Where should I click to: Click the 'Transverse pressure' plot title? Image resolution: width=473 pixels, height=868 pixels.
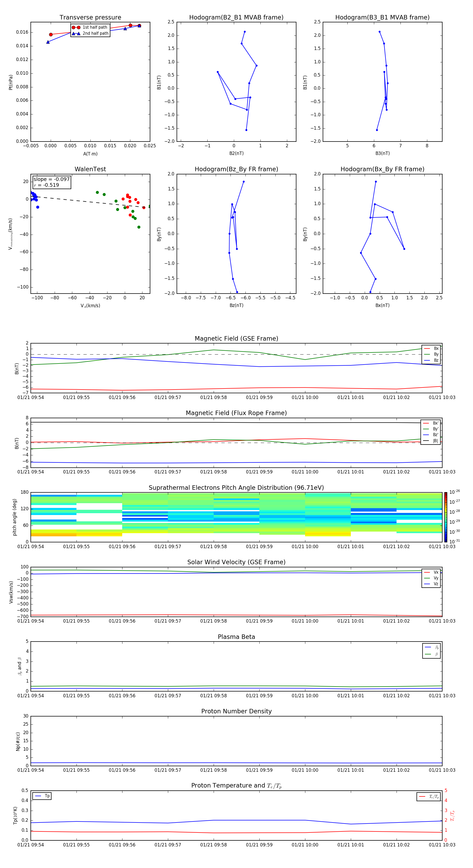point(90,18)
